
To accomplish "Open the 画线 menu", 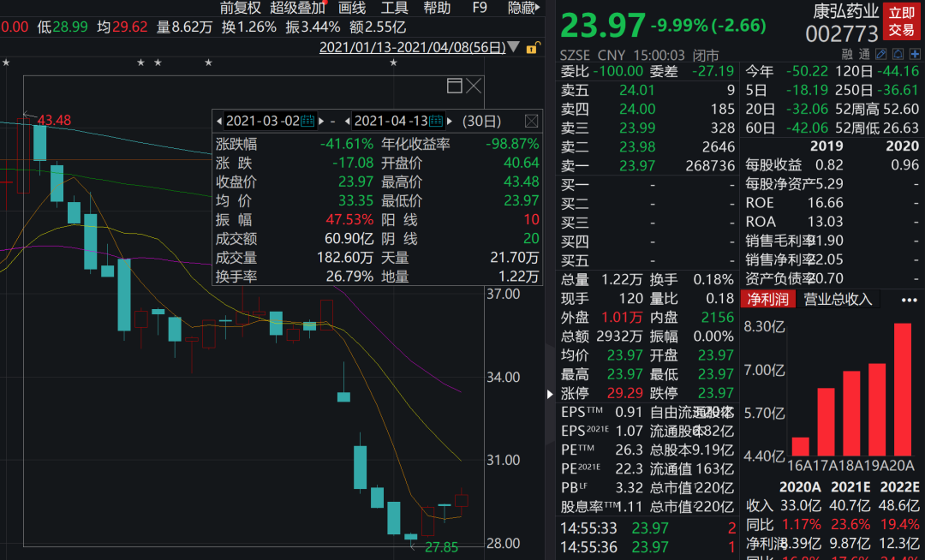I will click(352, 8).
